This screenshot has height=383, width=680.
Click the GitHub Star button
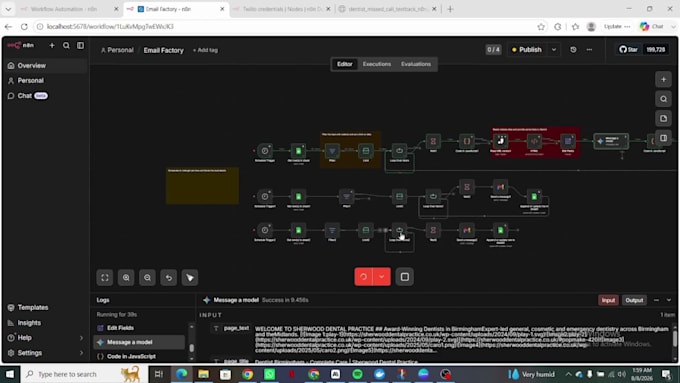click(x=628, y=49)
